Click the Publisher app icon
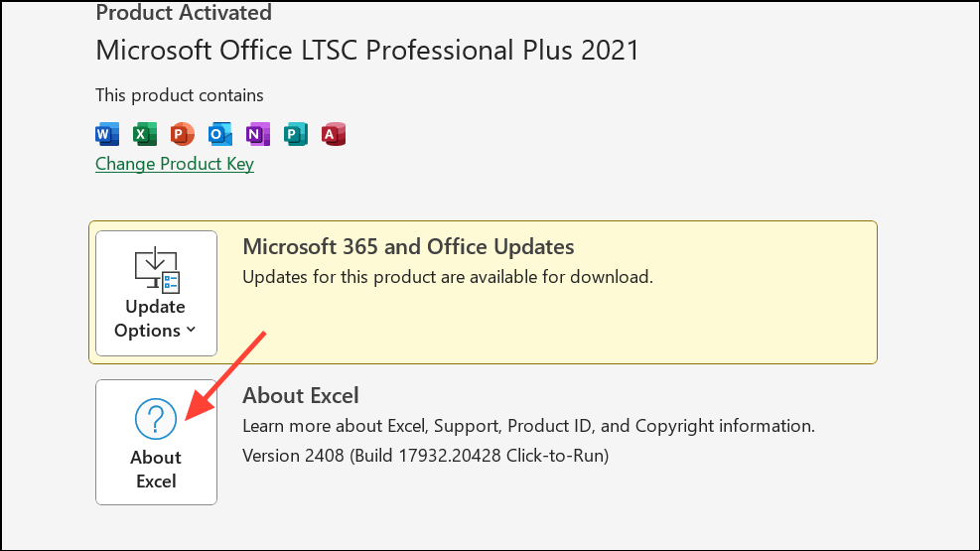 [296, 134]
